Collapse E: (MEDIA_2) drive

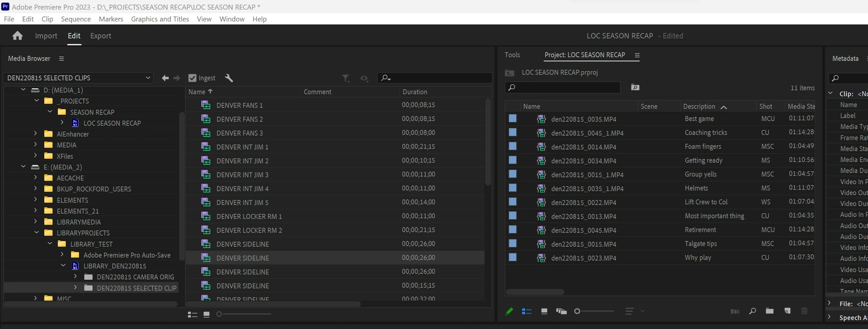[x=23, y=167]
